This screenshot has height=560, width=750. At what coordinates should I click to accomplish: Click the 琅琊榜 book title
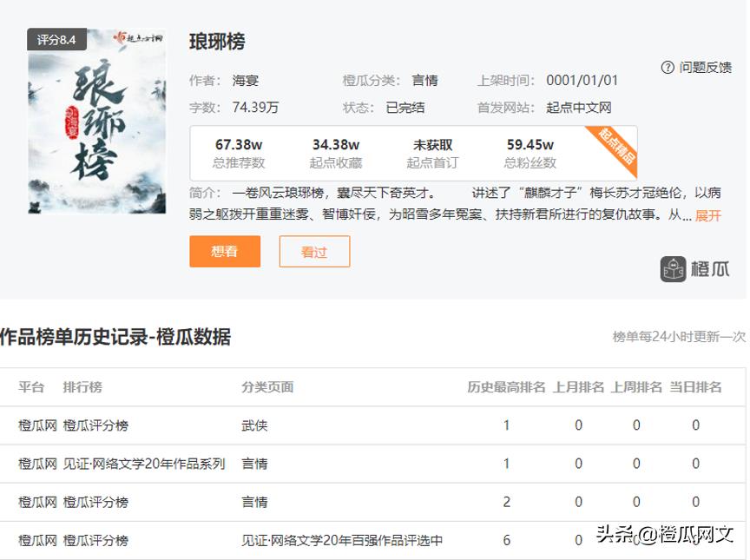pos(217,41)
